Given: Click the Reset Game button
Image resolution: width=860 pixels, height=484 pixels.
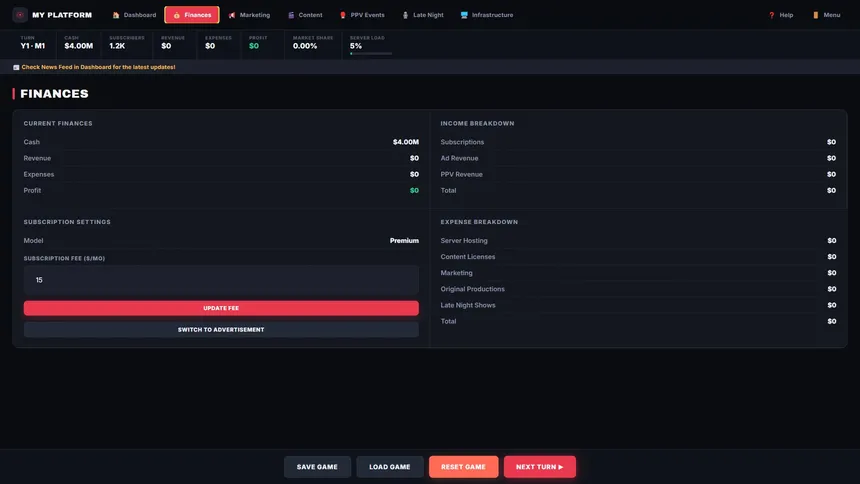Looking at the screenshot, I should (x=463, y=467).
